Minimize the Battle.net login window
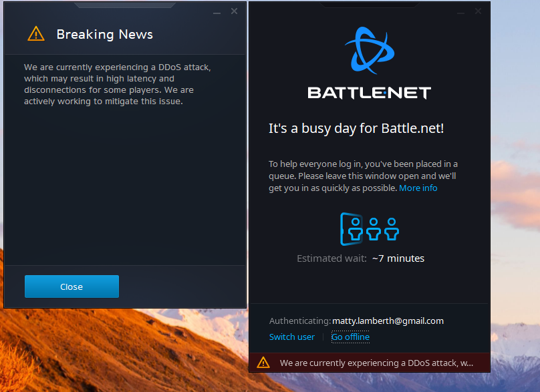 [x=460, y=12]
